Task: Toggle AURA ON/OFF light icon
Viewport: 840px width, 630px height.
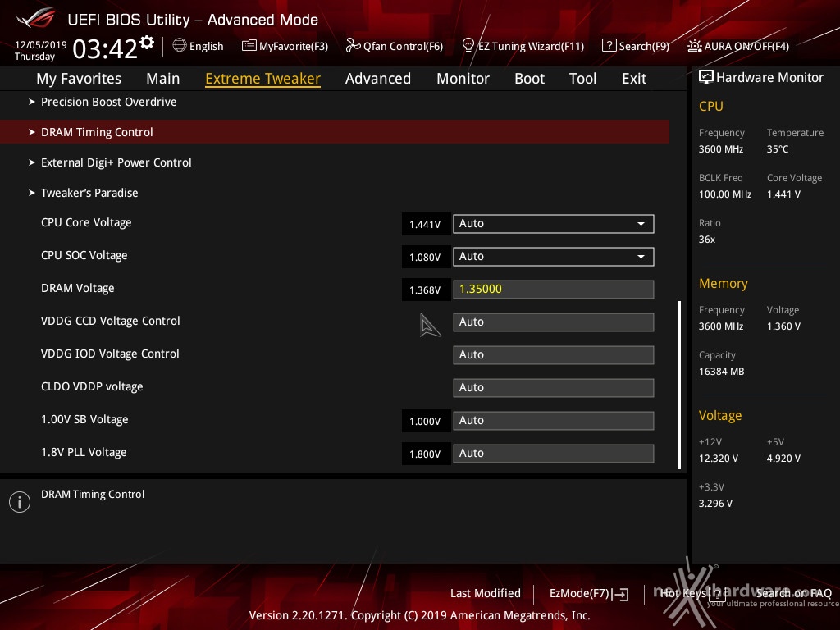Action: pyautogui.click(x=694, y=46)
